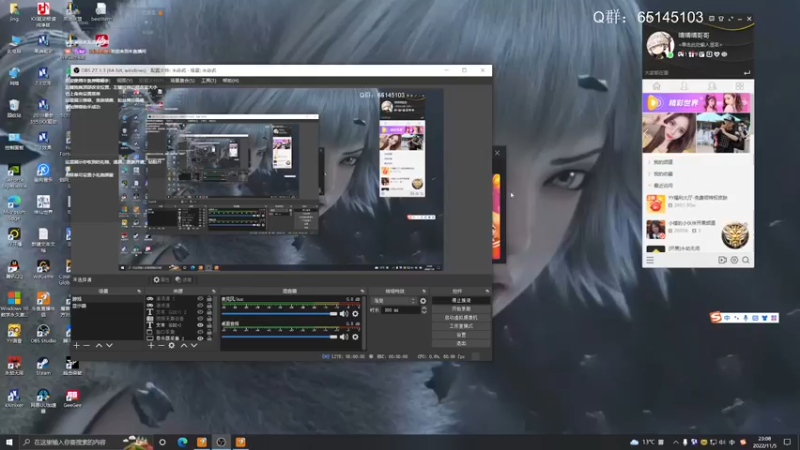
Task: Open YY contacts tab icon
Action: [x=684, y=86]
